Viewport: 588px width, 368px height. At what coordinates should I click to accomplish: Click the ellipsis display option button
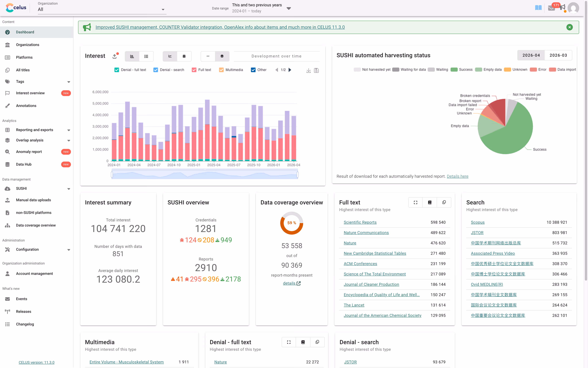click(x=208, y=56)
